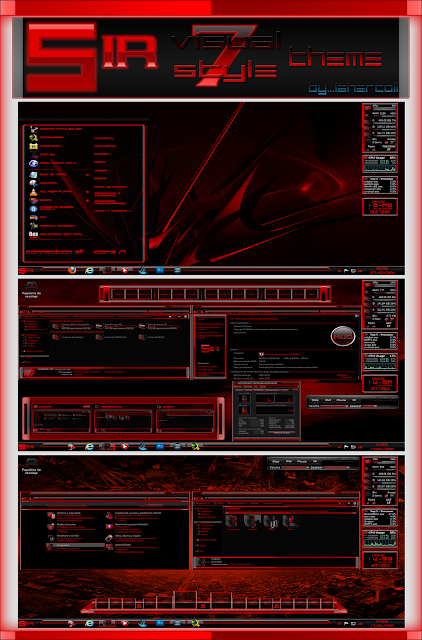The height and width of the screenshot is (640, 422).
Task: Open Reloj, idioma y región in the control panel
Action: 128,536
